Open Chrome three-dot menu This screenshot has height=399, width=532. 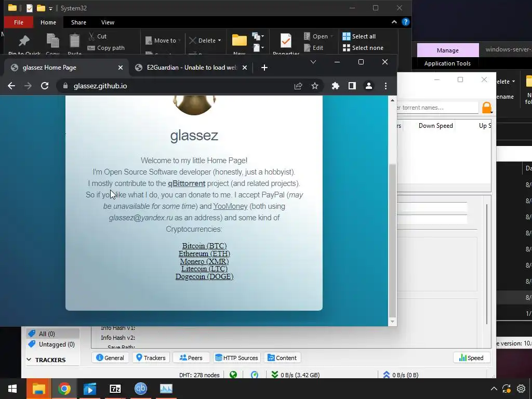[385, 86]
